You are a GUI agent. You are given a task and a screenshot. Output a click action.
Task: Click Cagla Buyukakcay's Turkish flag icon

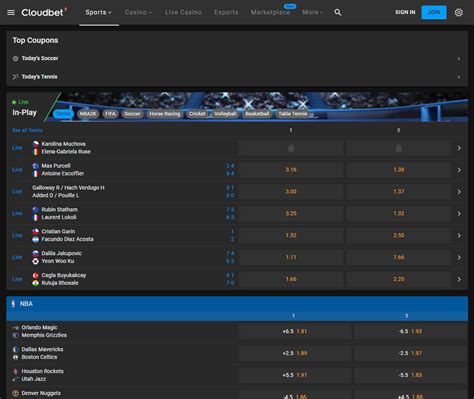[36, 275]
